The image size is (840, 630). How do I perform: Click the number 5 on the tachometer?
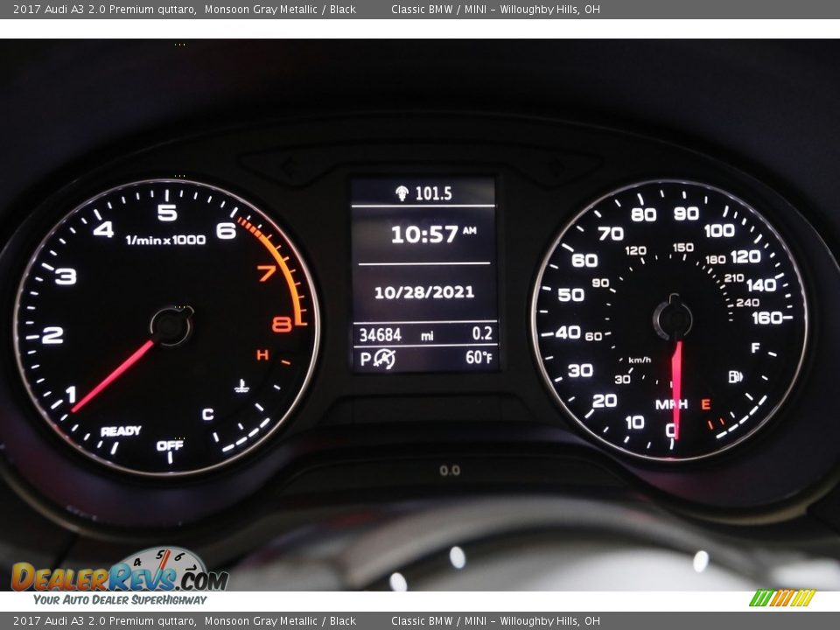pos(167,213)
